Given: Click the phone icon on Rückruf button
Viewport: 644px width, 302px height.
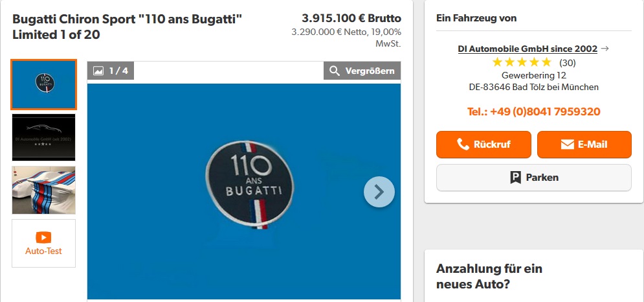Looking at the screenshot, I should tap(463, 145).
